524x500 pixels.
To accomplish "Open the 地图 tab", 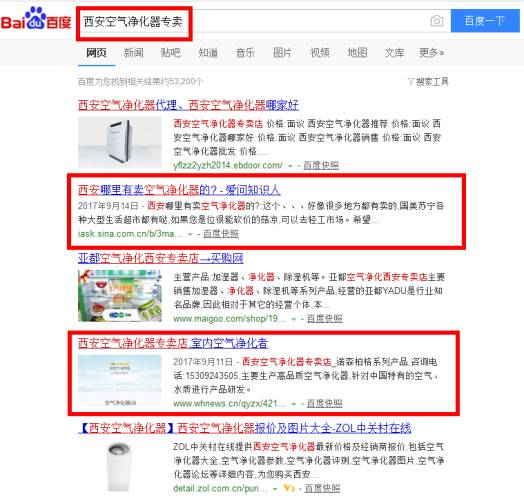I will [357, 52].
